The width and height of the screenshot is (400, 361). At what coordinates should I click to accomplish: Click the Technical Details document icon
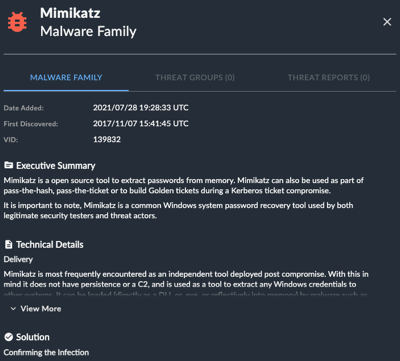[9, 245]
